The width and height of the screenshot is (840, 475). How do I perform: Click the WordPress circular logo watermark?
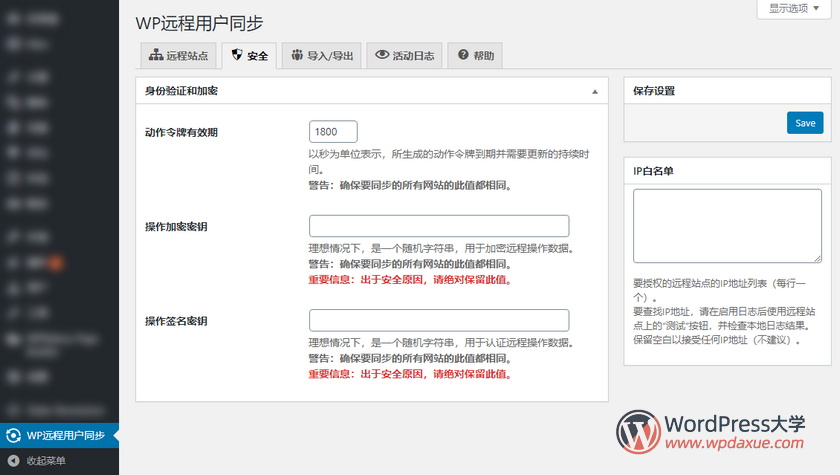pos(636,431)
